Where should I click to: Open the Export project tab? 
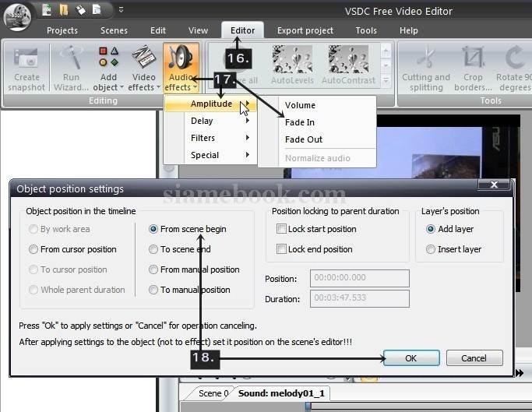coord(305,30)
